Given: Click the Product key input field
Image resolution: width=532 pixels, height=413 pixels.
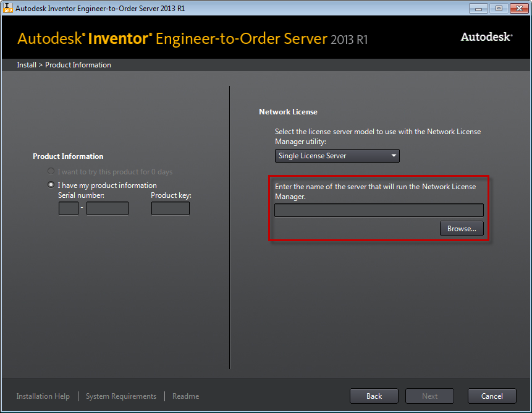Looking at the screenshot, I should point(171,208).
